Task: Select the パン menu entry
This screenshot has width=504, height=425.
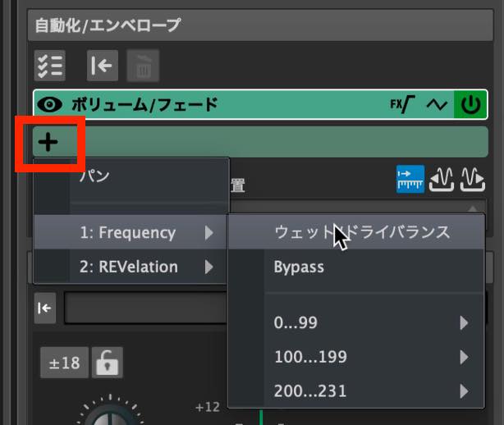Action: coord(131,176)
